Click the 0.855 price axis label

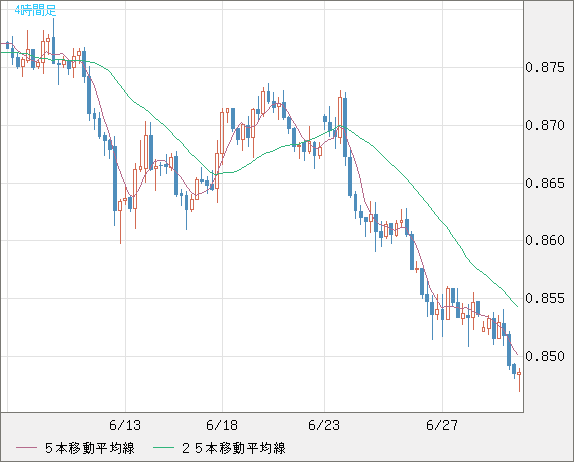point(545,298)
